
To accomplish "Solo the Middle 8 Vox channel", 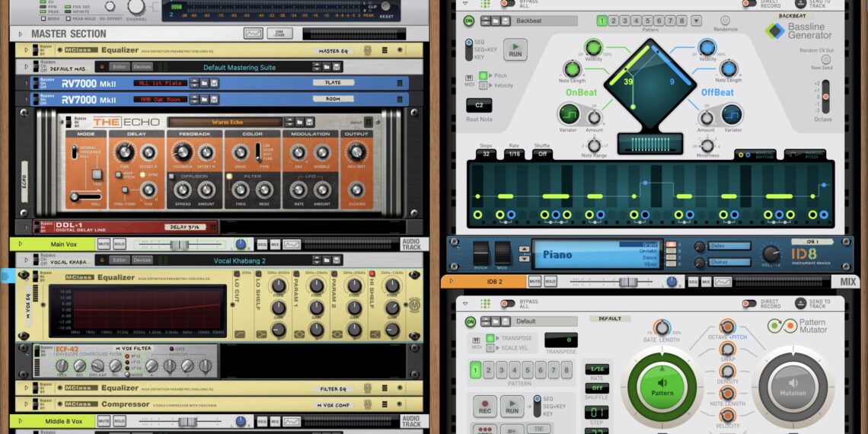I will [x=120, y=421].
